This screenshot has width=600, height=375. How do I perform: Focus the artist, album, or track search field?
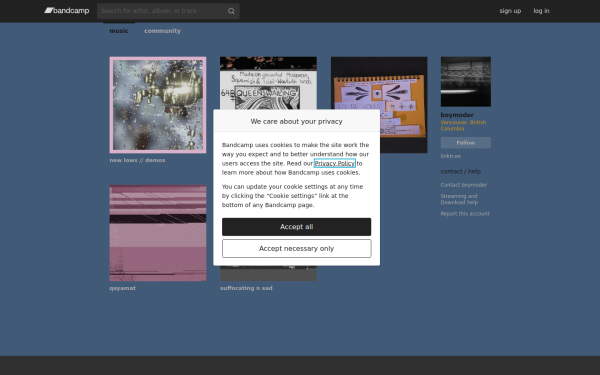point(168,11)
